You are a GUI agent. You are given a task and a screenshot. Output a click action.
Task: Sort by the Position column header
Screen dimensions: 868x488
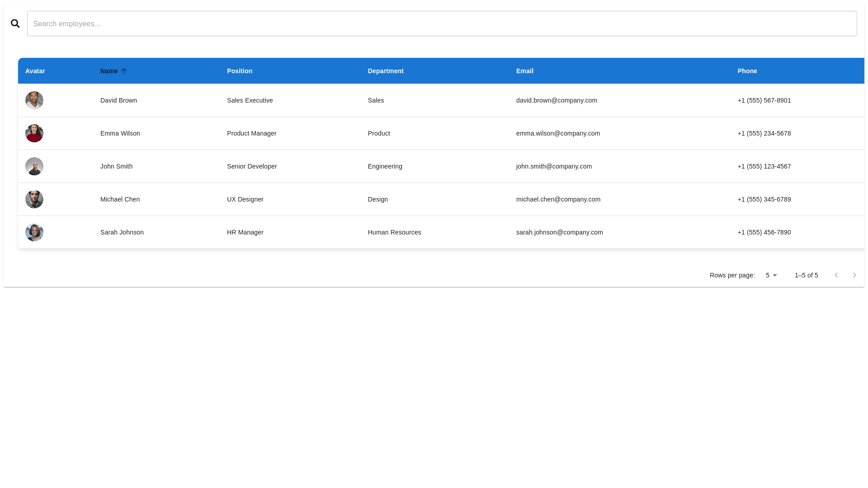click(240, 71)
